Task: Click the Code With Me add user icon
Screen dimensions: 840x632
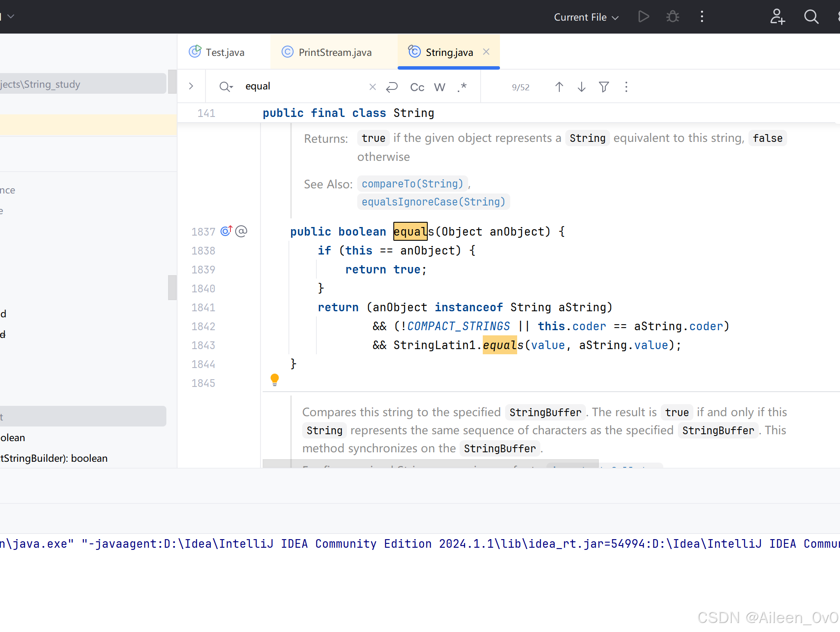Action: [x=777, y=17]
